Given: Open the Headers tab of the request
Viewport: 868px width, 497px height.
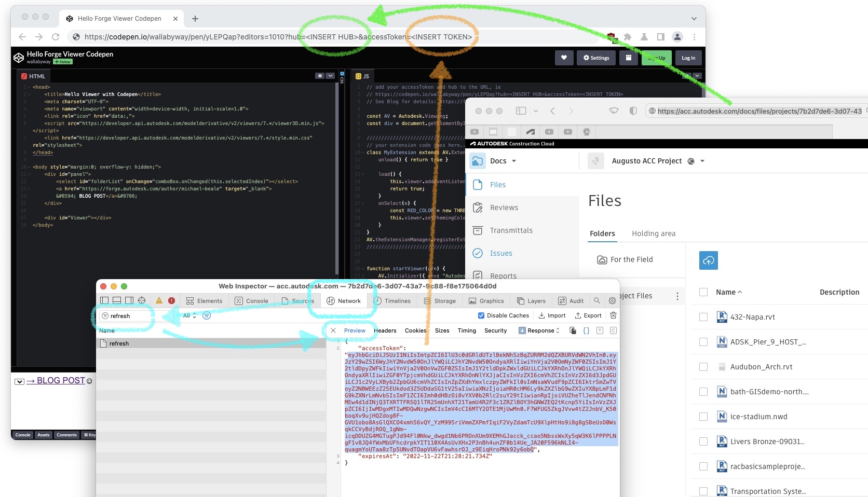Looking at the screenshot, I should [x=385, y=330].
